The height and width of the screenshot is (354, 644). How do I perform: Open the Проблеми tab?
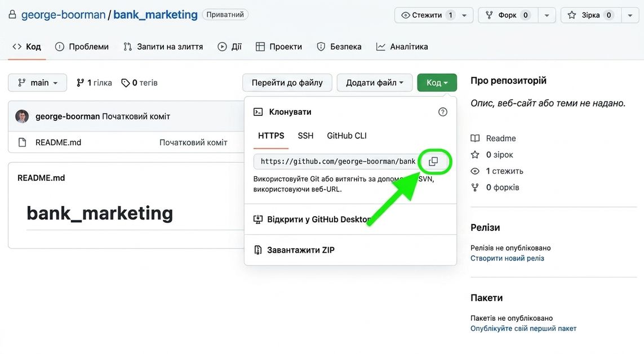pos(82,47)
